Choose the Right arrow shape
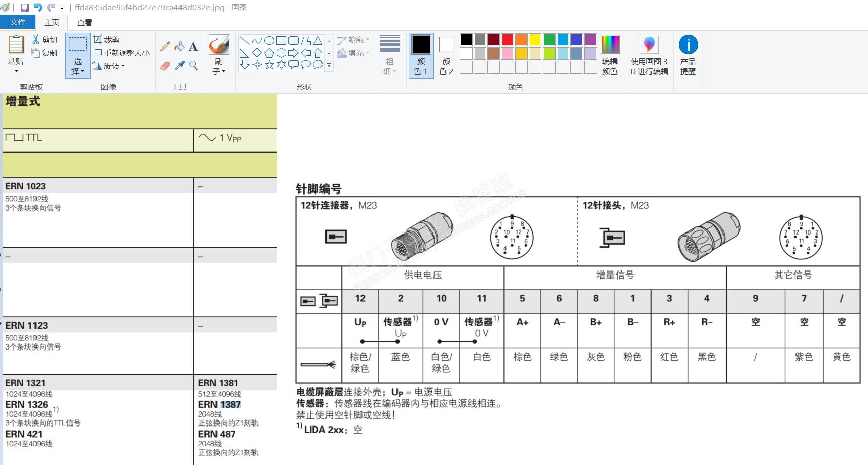The width and height of the screenshot is (868, 465). pos(294,53)
